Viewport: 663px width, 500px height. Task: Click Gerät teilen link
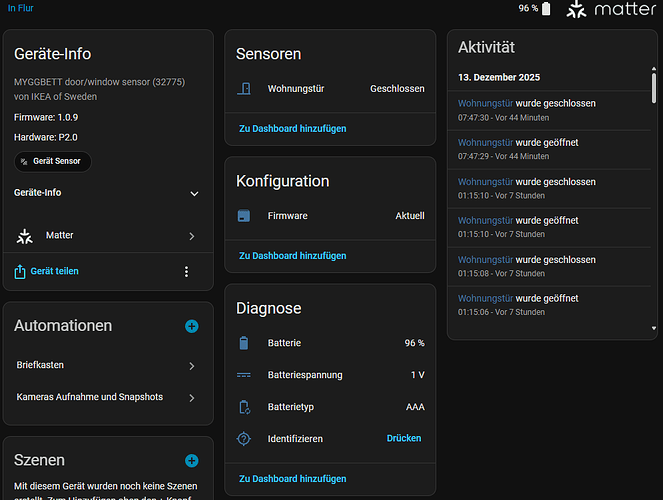coord(54,271)
